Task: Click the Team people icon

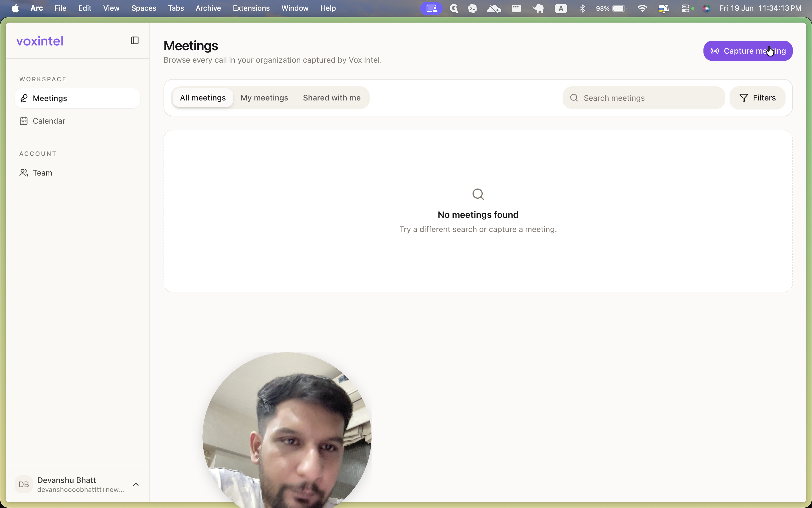Action: click(x=23, y=173)
